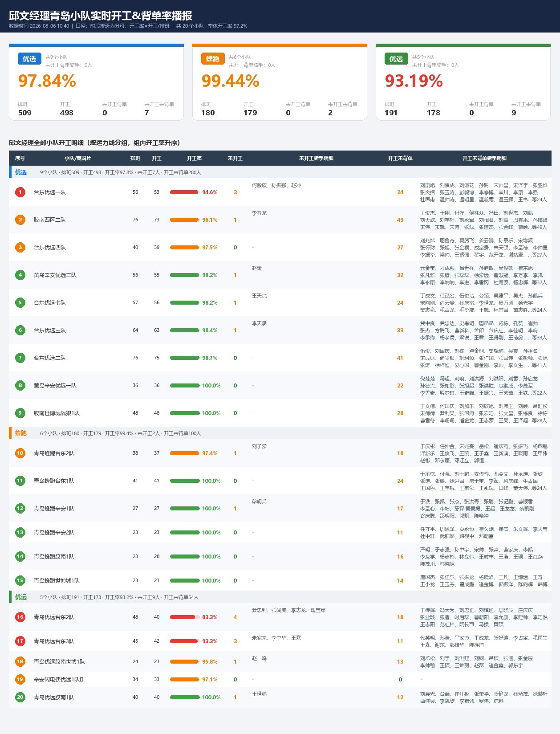
Task: Select the 97.84% rate in 优选 card
Action: pyautogui.click(x=47, y=81)
